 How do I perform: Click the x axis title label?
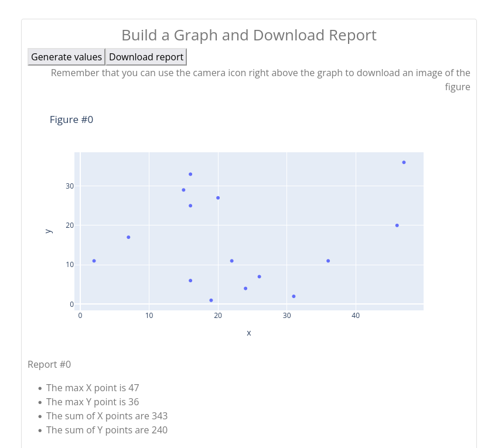point(249,333)
